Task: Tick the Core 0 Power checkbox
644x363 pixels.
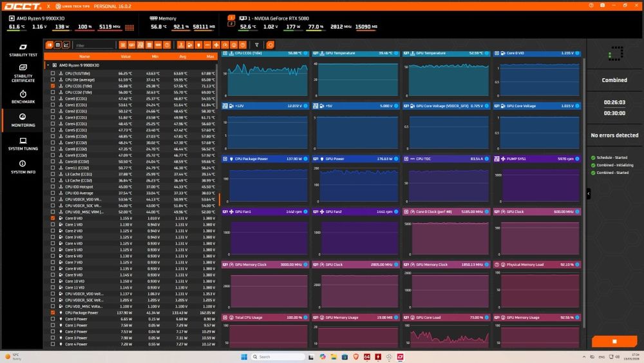Action: pos(53,319)
